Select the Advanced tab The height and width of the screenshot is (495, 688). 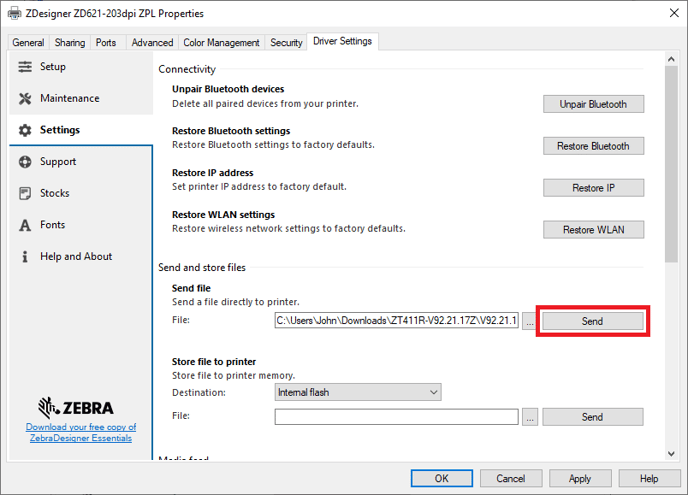pyautogui.click(x=152, y=43)
